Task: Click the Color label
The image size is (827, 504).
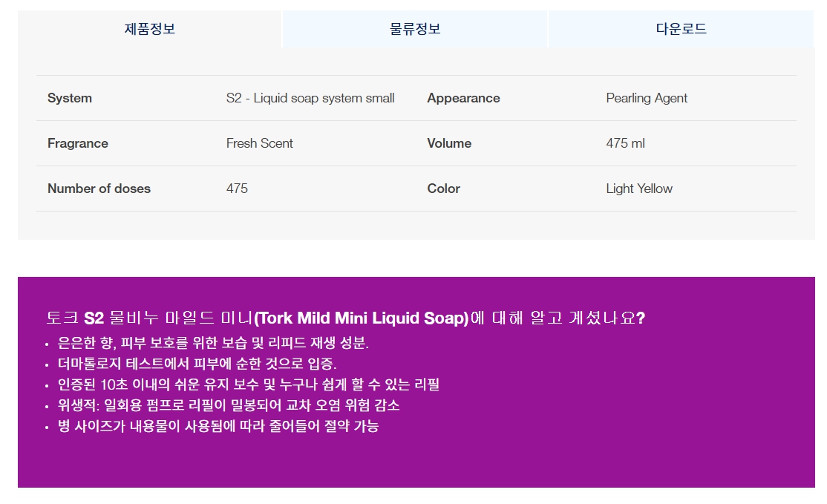Action: point(443,189)
